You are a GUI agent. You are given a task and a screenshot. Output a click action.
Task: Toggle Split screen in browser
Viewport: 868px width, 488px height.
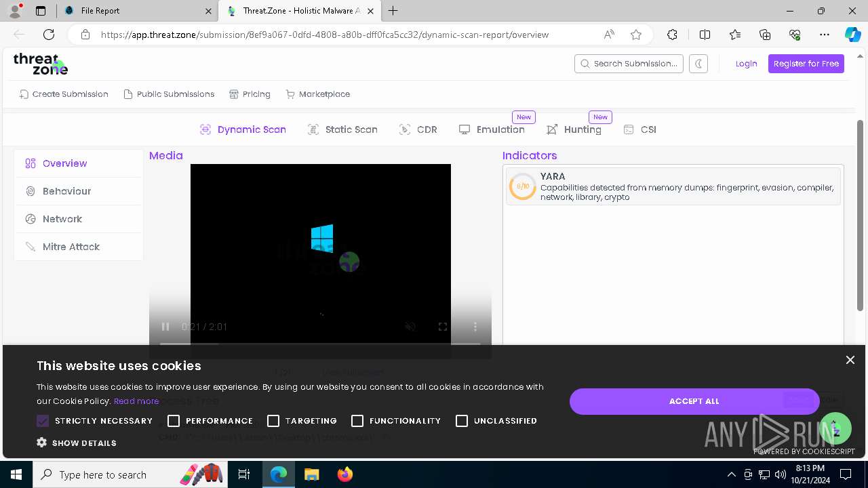[705, 35]
